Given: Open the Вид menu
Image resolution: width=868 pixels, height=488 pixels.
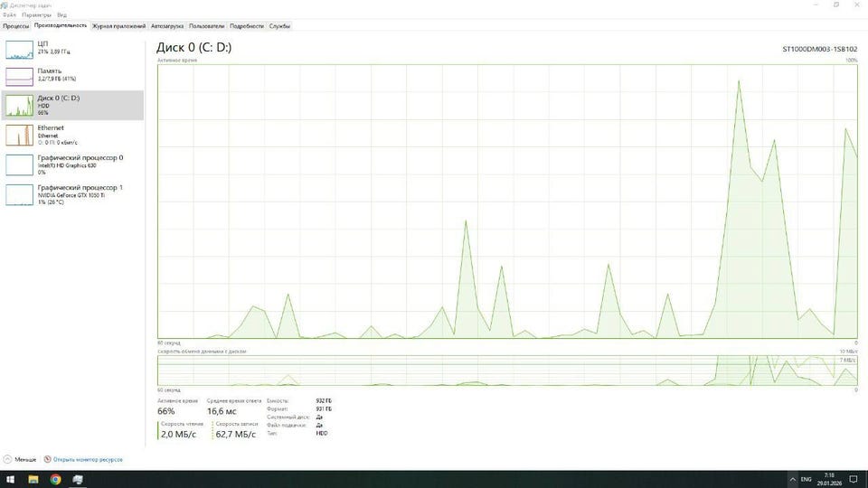Looking at the screenshot, I should (x=62, y=15).
